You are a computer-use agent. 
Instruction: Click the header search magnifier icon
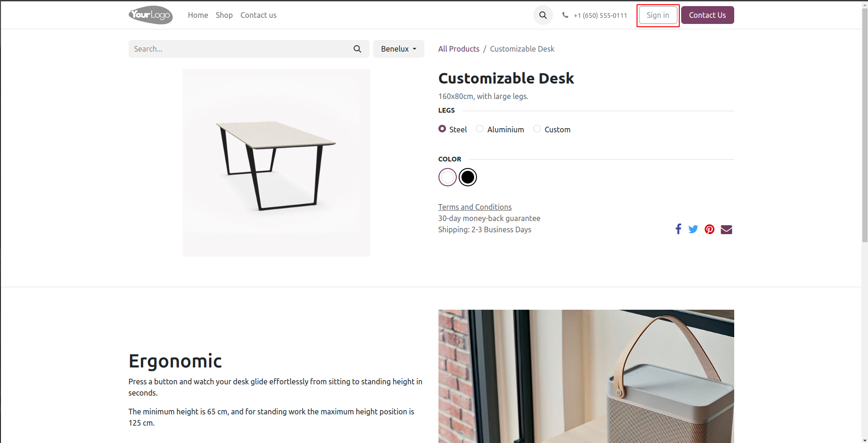pyautogui.click(x=543, y=15)
